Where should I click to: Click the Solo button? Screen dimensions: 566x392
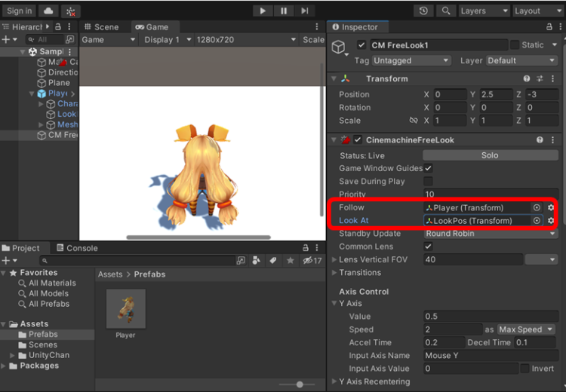tap(490, 155)
